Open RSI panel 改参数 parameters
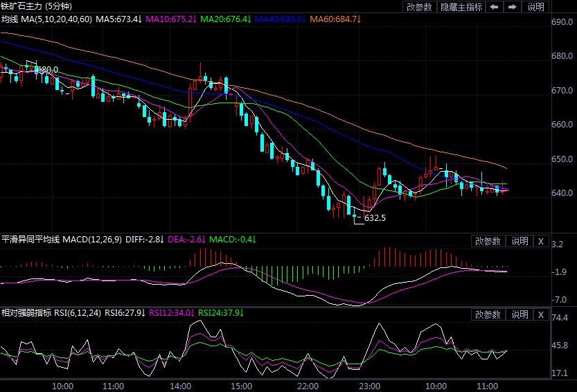 pos(488,314)
